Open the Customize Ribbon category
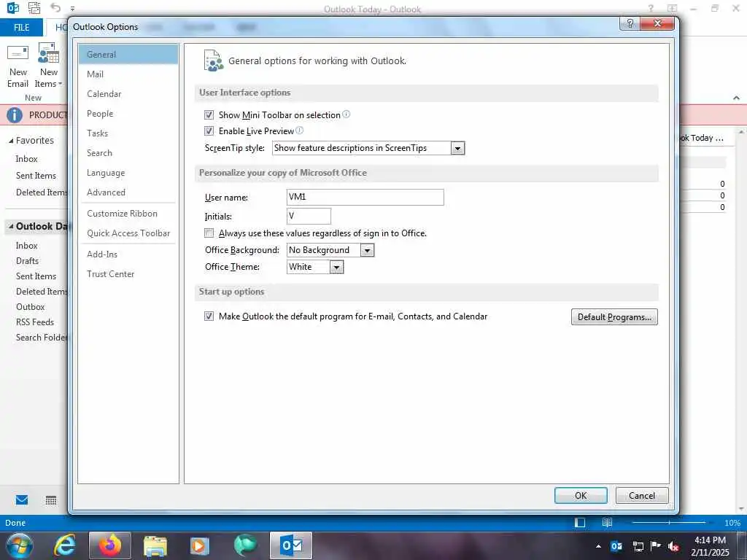The image size is (747, 560). (x=128, y=214)
